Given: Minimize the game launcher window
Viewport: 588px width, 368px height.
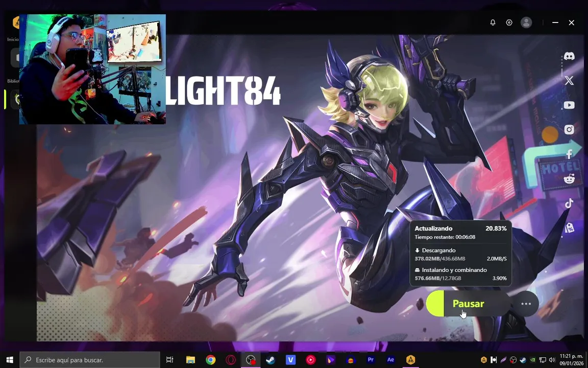Looking at the screenshot, I should point(555,22).
